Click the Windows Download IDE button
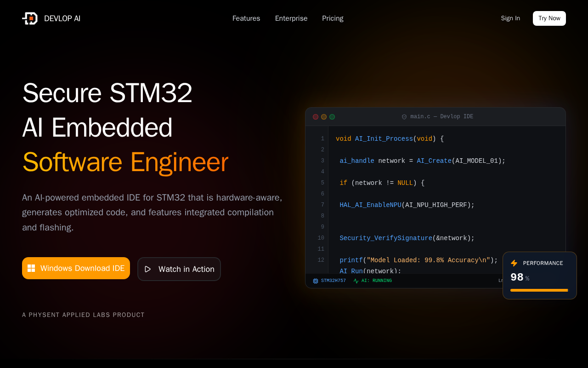 [x=76, y=268]
